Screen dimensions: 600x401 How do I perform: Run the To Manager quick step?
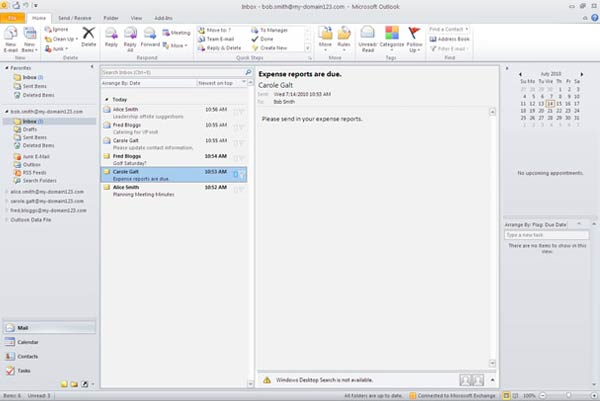click(270, 30)
